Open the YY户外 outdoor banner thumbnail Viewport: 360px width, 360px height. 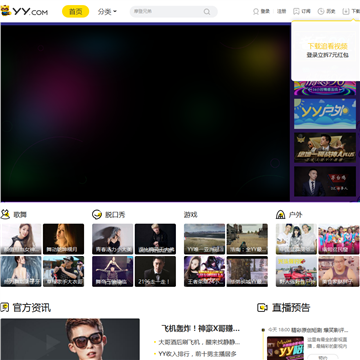coord(325,114)
